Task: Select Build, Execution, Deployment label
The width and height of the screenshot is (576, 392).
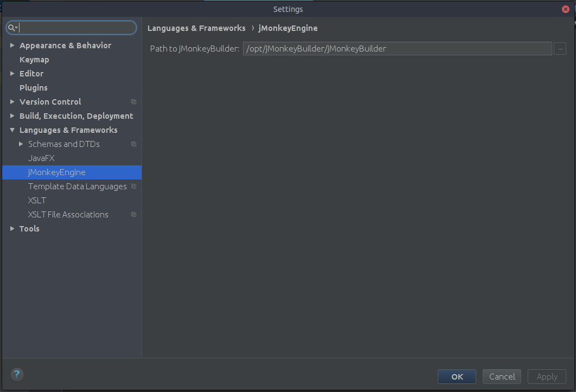Action: tap(76, 116)
